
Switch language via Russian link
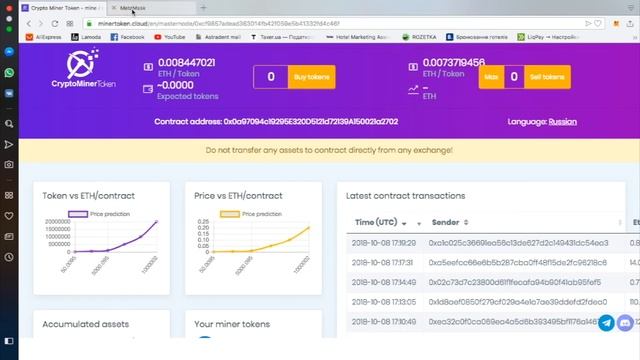(562, 122)
